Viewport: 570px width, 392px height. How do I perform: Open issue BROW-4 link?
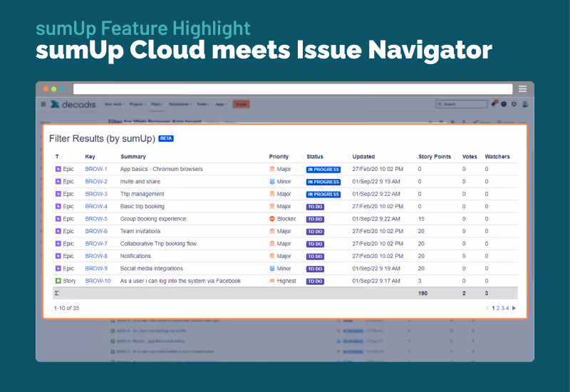point(96,206)
